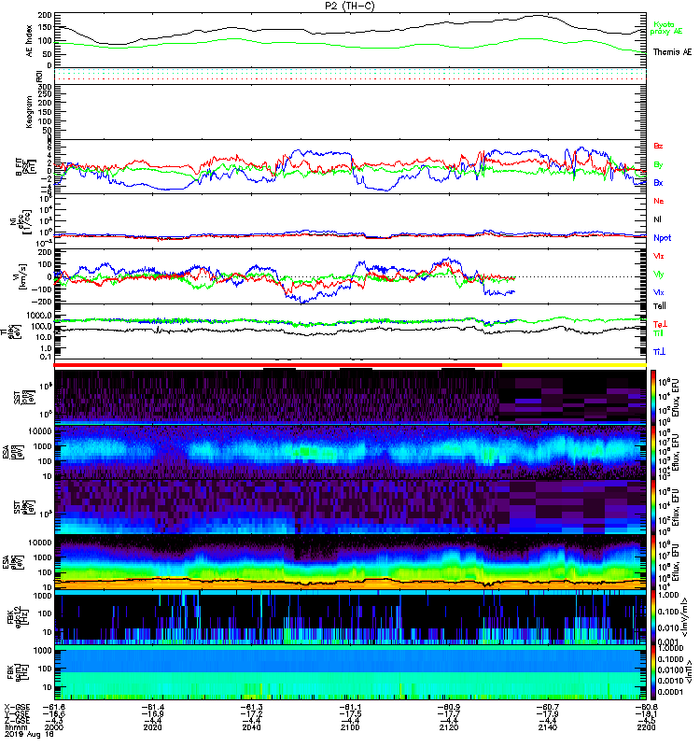
Task: Click the X-GSE value -60.7
Action: (x=548, y=707)
